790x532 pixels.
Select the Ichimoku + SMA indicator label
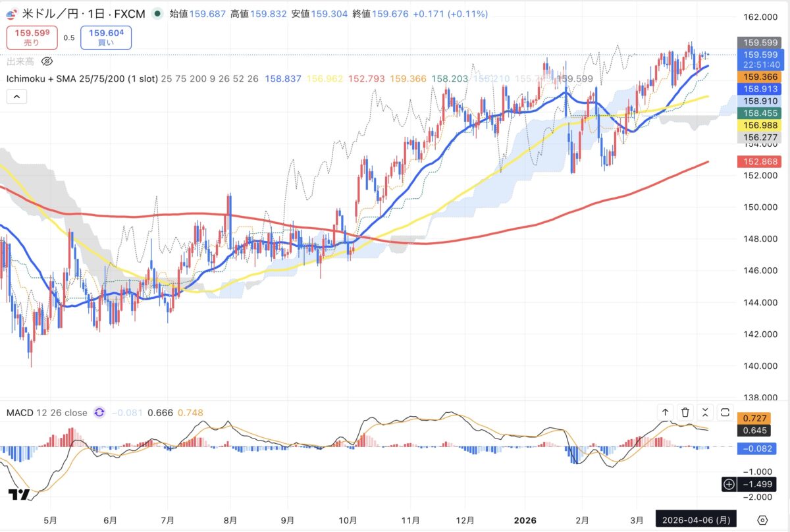[x=82, y=78]
